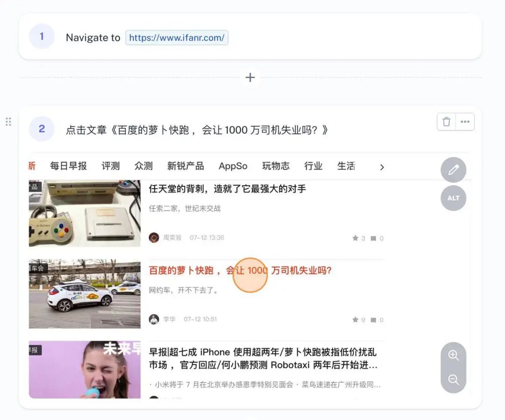Select the 众测 tab
The height and width of the screenshot is (420, 505).
pos(144,166)
